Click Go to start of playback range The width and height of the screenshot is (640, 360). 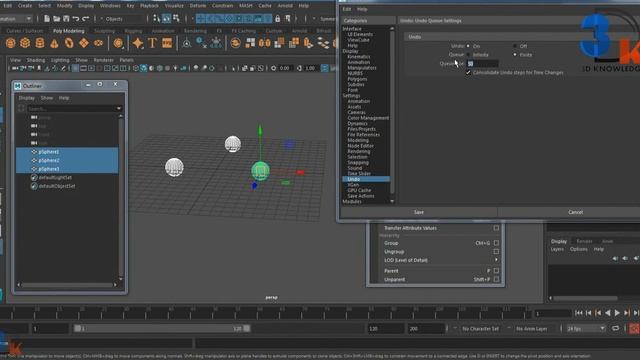pos(578,313)
